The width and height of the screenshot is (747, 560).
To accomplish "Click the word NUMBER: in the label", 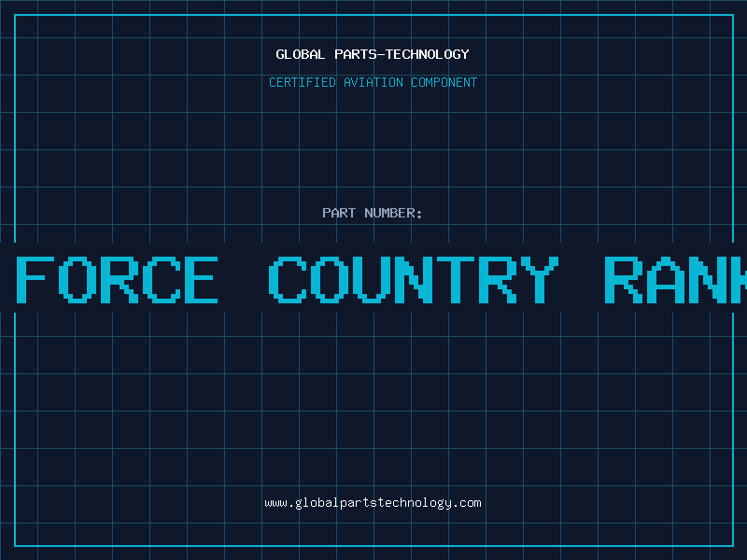I will [x=393, y=213].
